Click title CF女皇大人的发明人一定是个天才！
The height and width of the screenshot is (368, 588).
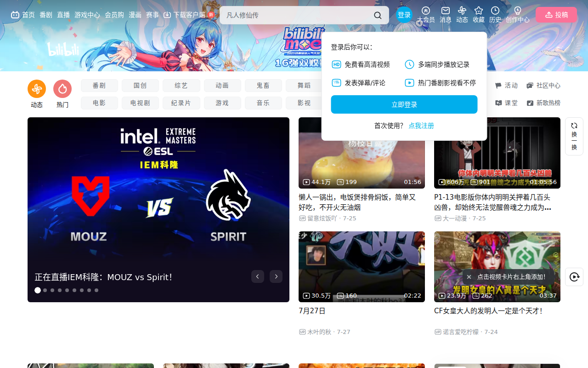pos(488,311)
